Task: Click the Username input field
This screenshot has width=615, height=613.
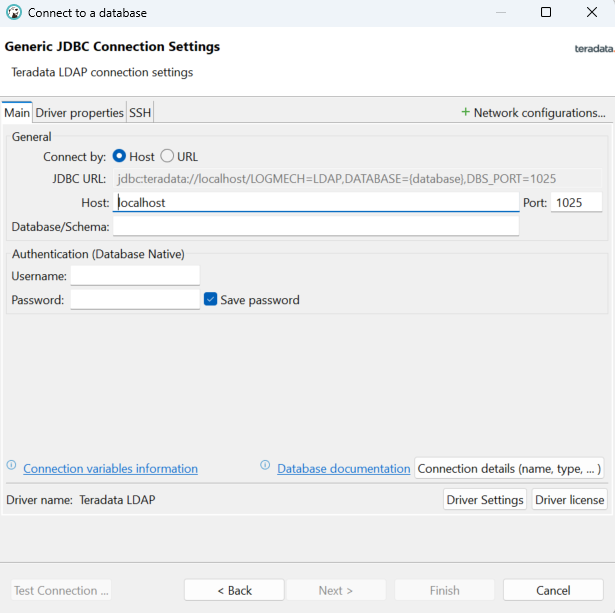Action: (x=135, y=276)
